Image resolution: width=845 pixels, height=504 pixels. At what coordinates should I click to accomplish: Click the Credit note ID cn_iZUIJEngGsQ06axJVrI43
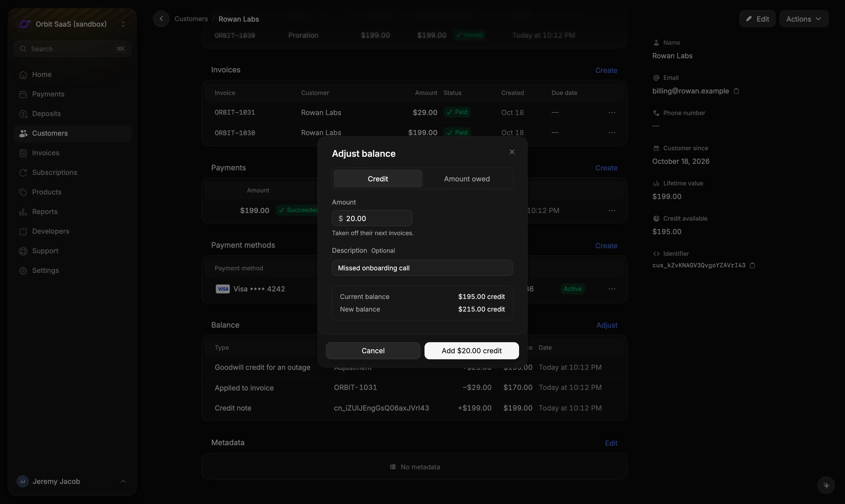point(381,408)
